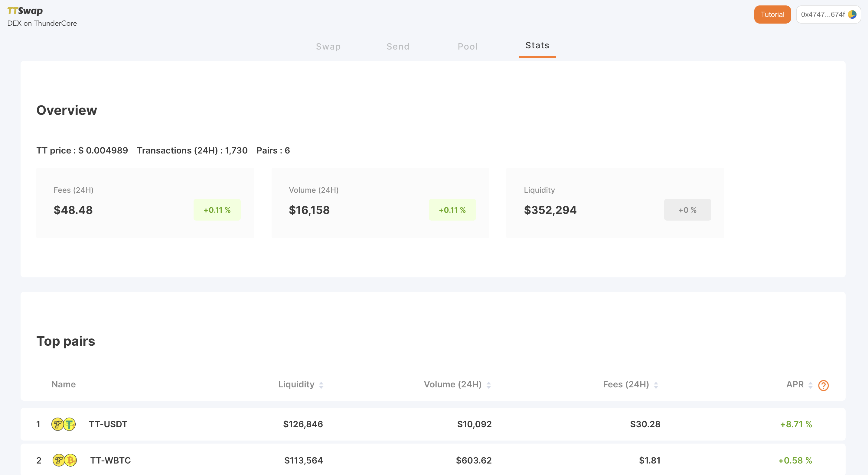Click the TT-WBTC pair token icons
The height and width of the screenshot is (475, 868).
[64, 460]
